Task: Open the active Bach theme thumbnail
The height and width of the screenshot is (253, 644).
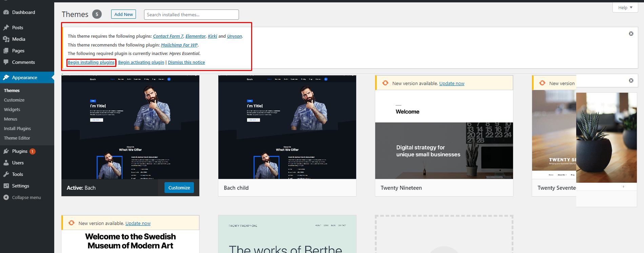Action: pyautogui.click(x=130, y=127)
